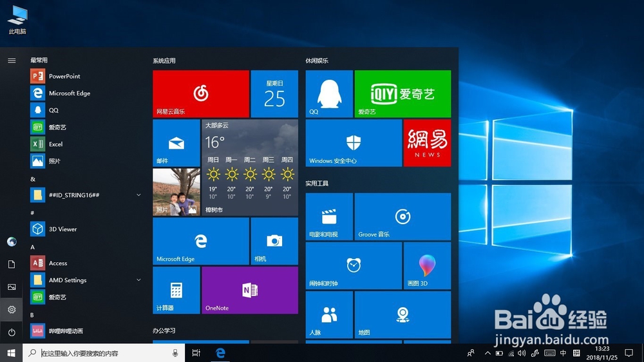Open Windows 安全中心 tile
The width and height of the screenshot is (644, 362).
click(354, 143)
